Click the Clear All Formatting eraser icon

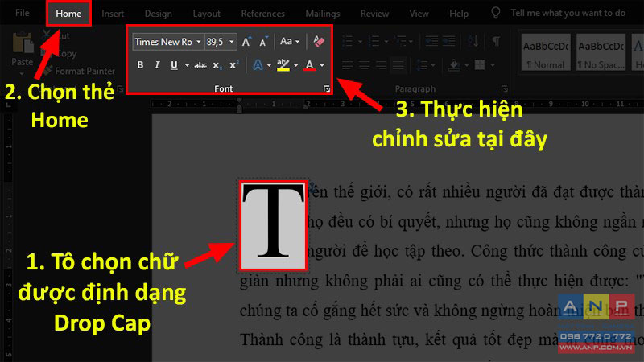click(x=319, y=41)
